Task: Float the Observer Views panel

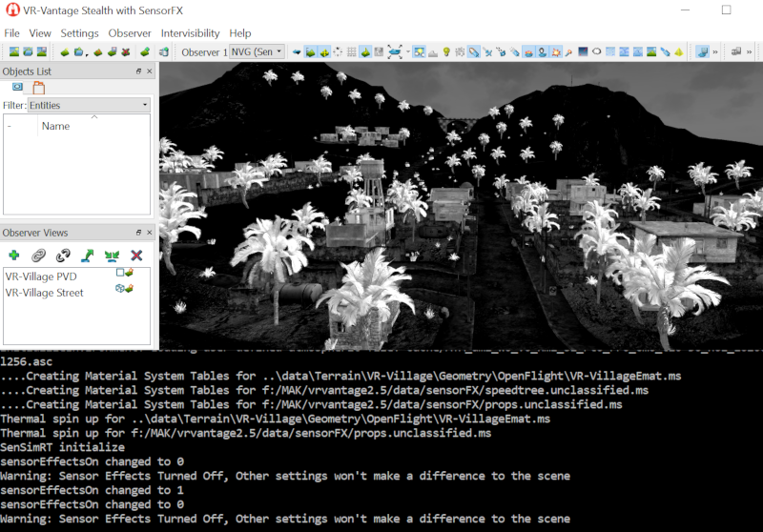Action: [138, 233]
